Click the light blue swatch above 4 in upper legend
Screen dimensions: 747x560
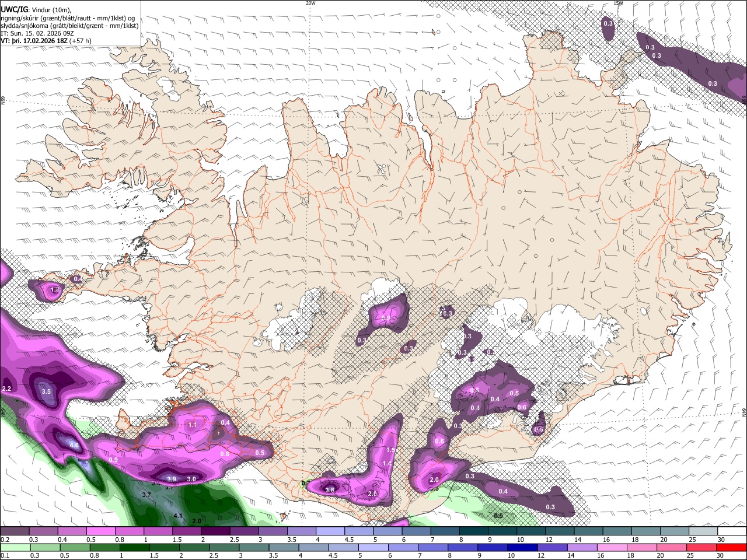click(330, 531)
